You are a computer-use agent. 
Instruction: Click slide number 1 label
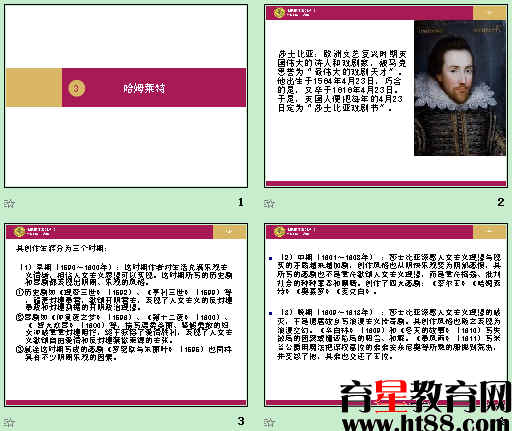coord(241,202)
